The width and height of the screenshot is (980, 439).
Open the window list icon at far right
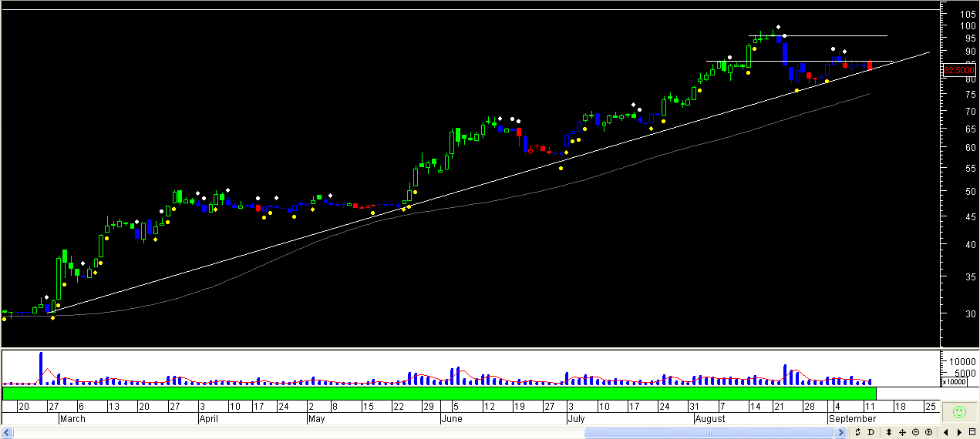(x=972, y=432)
